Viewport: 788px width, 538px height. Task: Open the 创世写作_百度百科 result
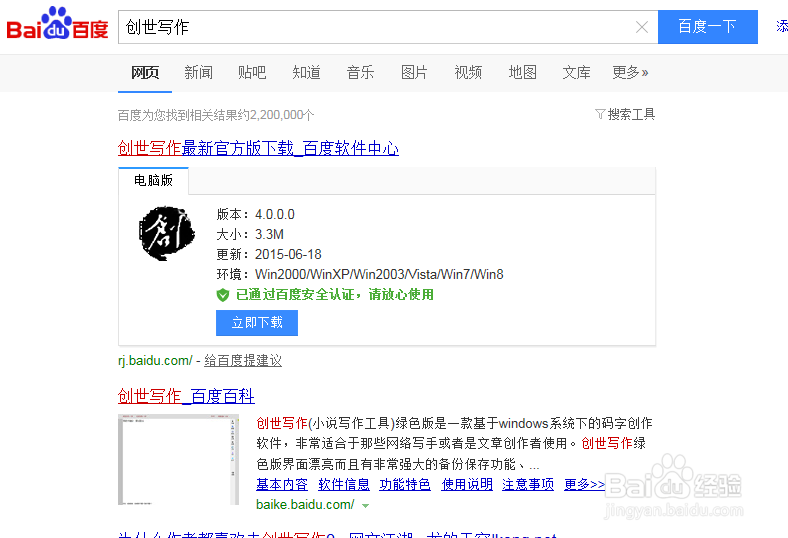click(186, 396)
